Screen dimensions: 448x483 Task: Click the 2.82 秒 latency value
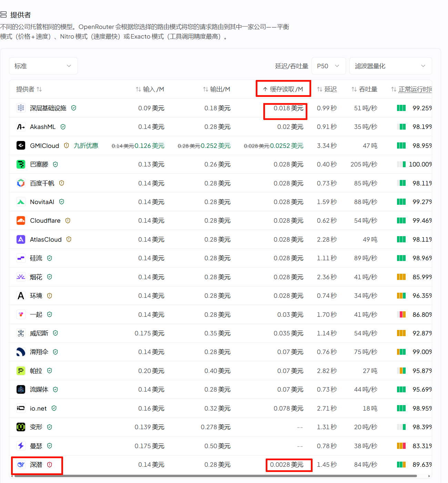(x=327, y=371)
